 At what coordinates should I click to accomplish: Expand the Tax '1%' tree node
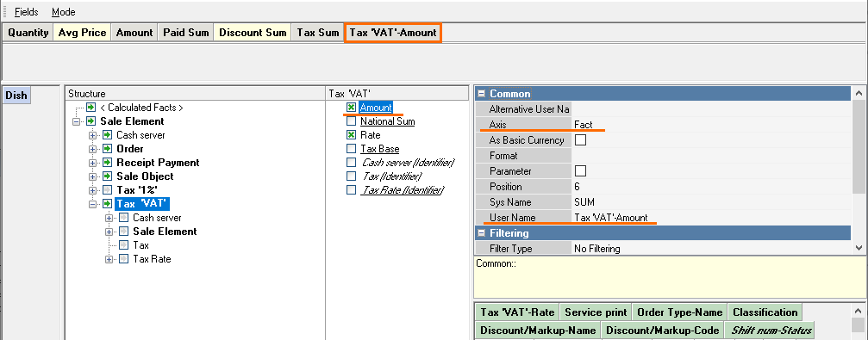click(92, 189)
